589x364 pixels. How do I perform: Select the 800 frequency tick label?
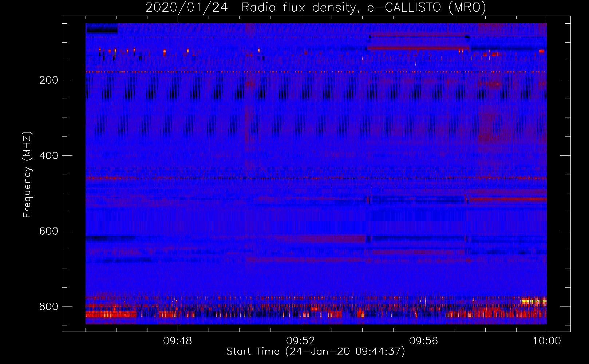pyautogui.click(x=49, y=306)
